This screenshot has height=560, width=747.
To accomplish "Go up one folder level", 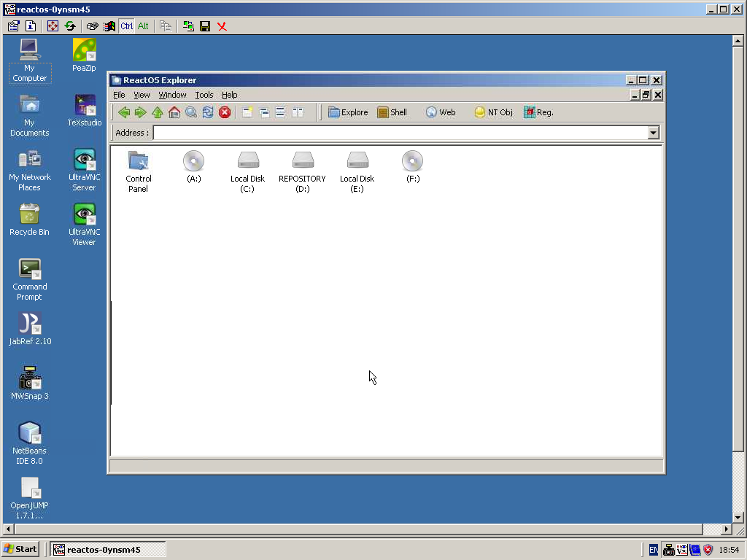I will [158, 112].
